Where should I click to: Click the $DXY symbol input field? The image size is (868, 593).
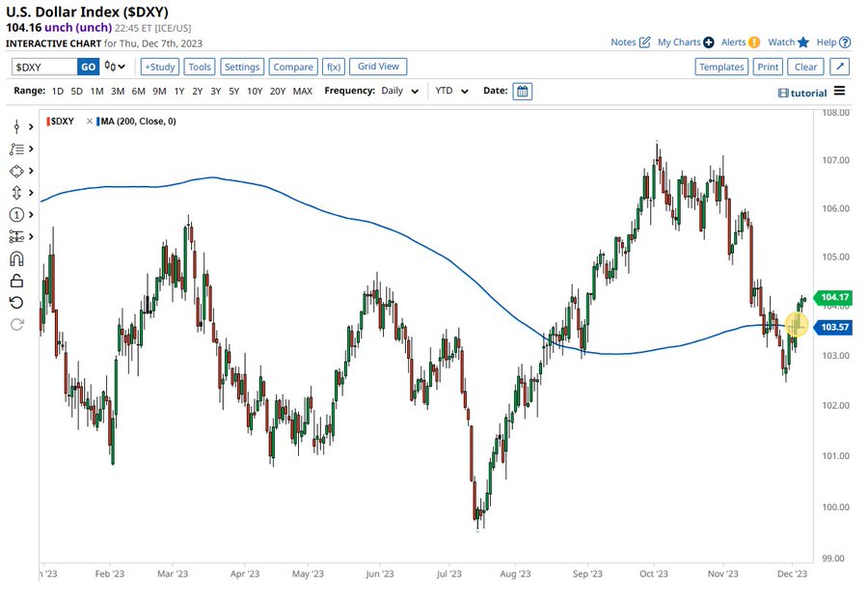(44, 67)
